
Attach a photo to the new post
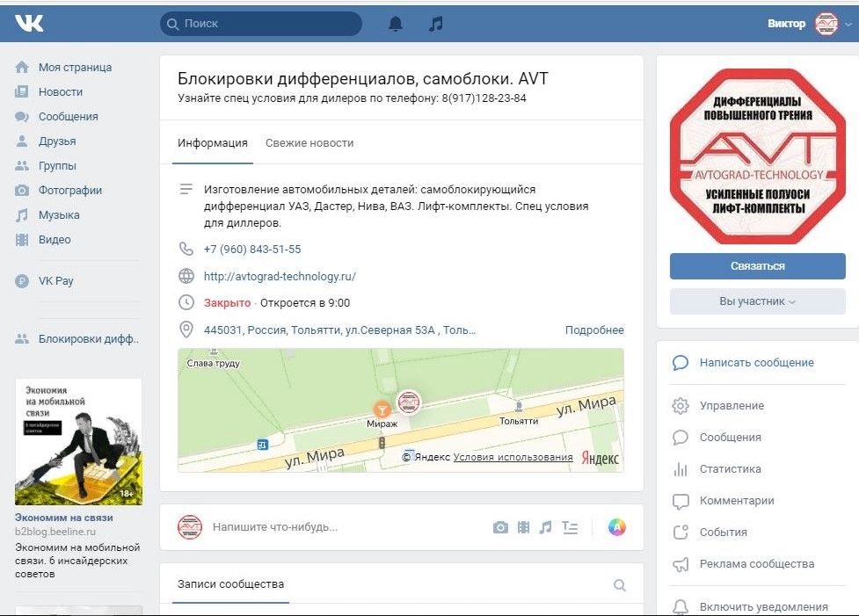pos(500,527)
